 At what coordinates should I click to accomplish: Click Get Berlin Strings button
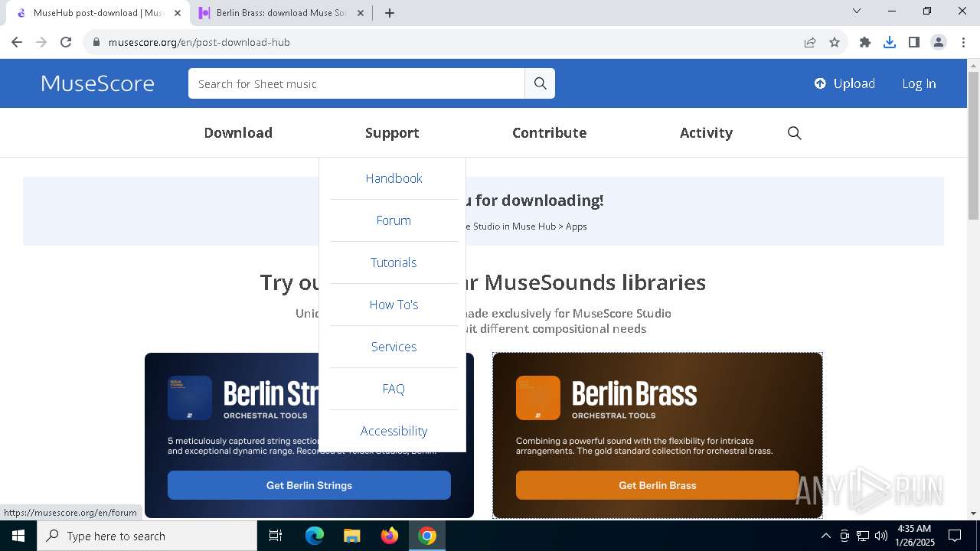(309, 485)
